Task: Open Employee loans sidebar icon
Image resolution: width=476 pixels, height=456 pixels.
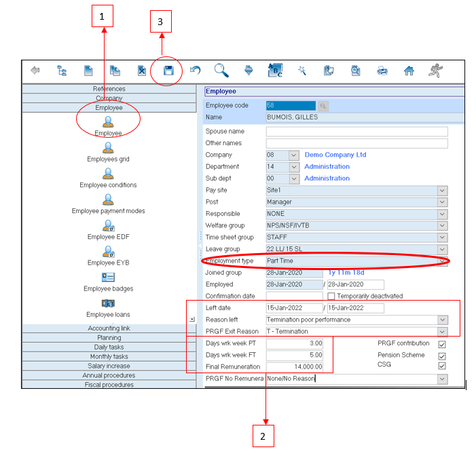Action: (x=108, y=307)
